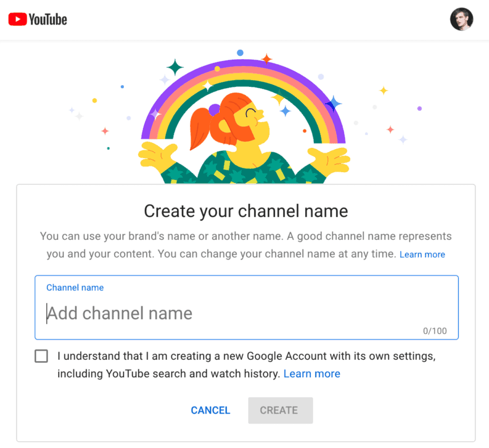
Task: Click the CANCEL button
Action: coord(211,410)
